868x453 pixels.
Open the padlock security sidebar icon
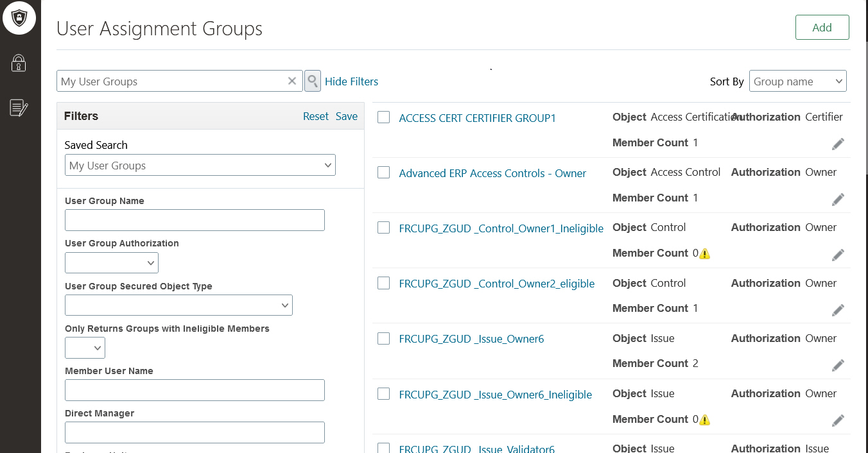pos(19,63)
